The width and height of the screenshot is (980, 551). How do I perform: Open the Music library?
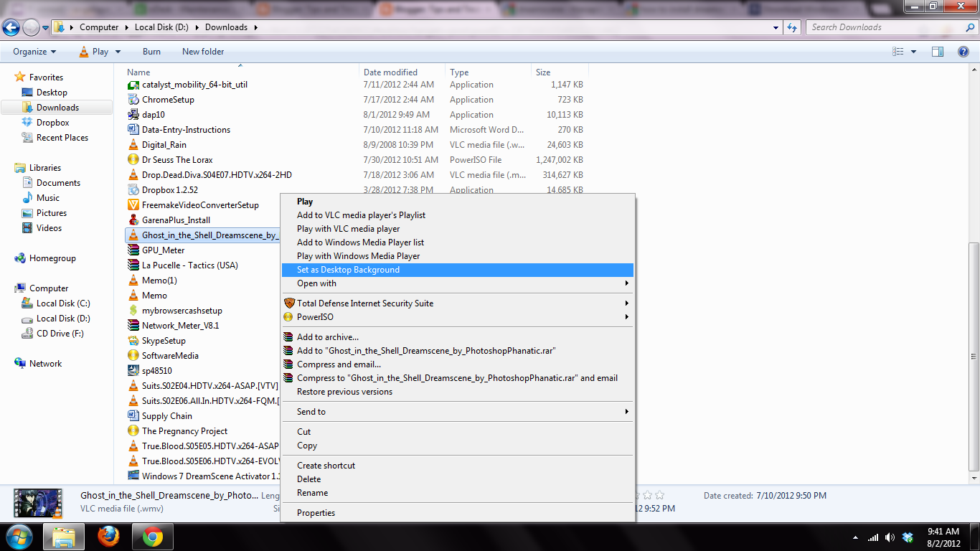click(48, 198)
